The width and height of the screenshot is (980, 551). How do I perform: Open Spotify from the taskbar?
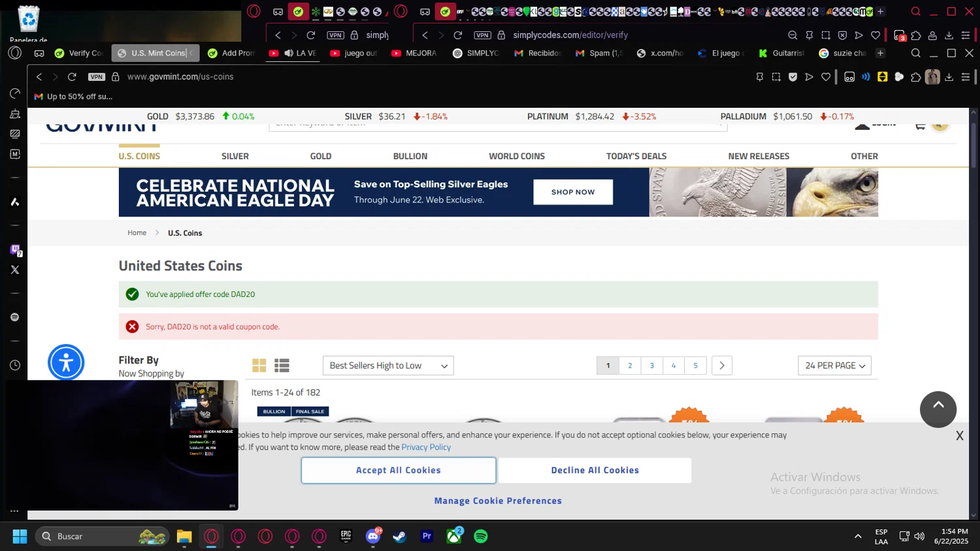tap(481, 537)
